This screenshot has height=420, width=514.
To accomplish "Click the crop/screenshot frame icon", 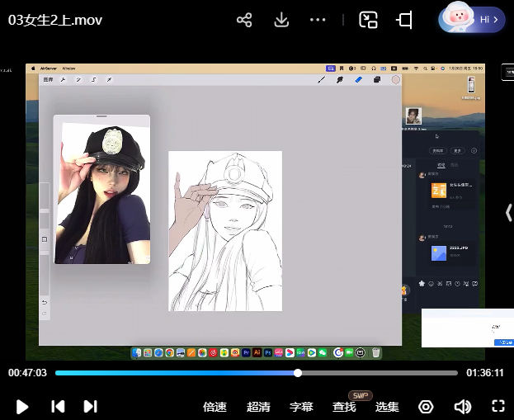I will click(x=404, y=20).
